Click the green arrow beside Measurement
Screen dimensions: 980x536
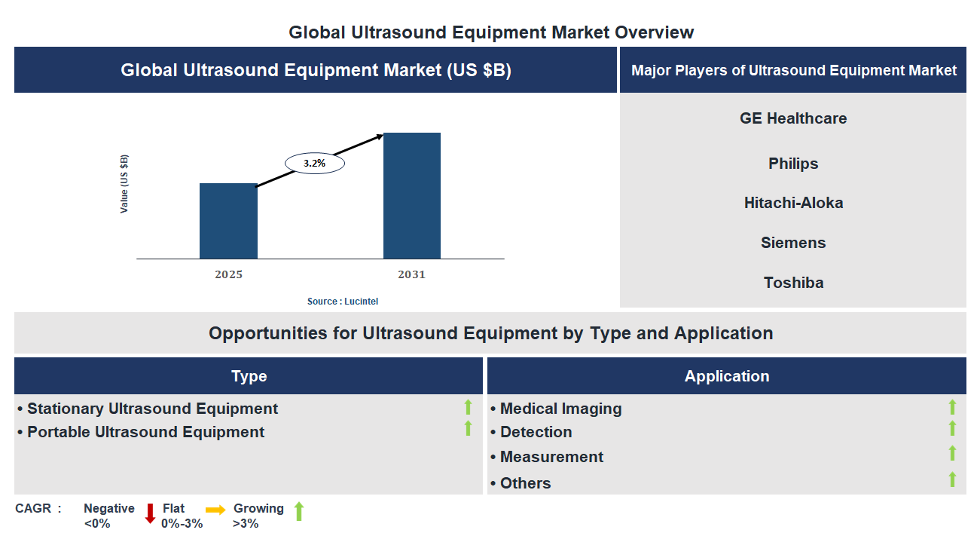[952, 453]
